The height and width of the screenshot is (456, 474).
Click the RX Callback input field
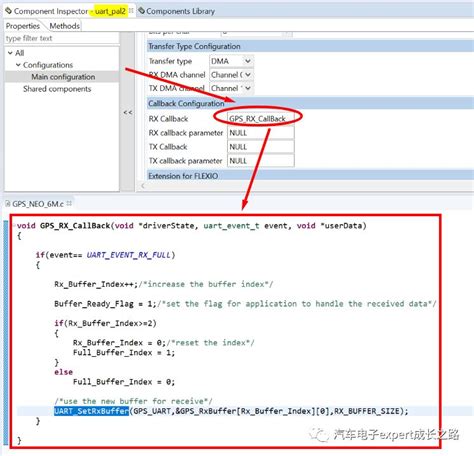point(261,119)
